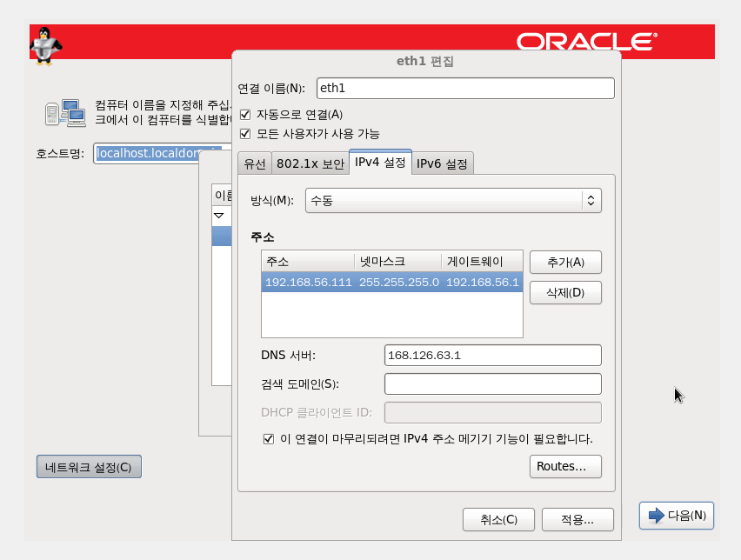Click the blue arrow icon on the 다음(N) button

pyautogui.click(x=656, y=515)
